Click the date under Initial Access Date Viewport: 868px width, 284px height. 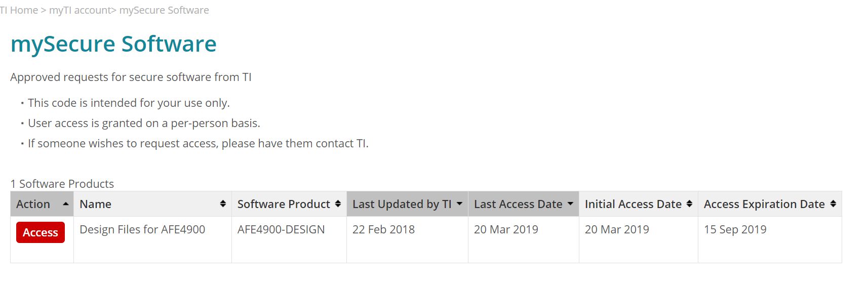pyautogui.click(x=617, y=230)
